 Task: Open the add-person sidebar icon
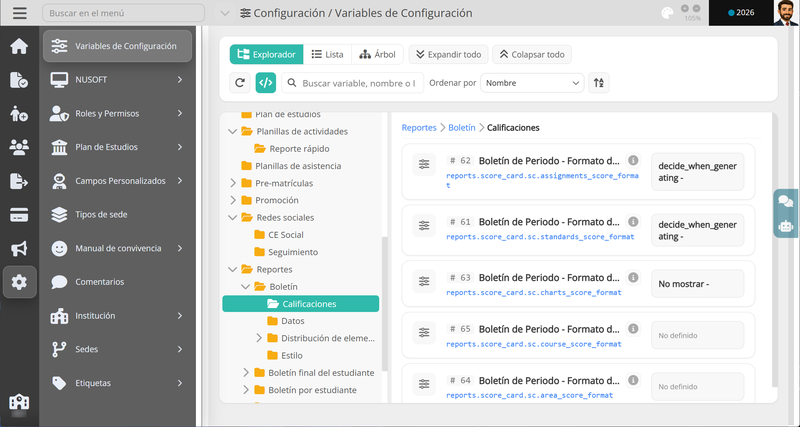click(x=19, y=114)
